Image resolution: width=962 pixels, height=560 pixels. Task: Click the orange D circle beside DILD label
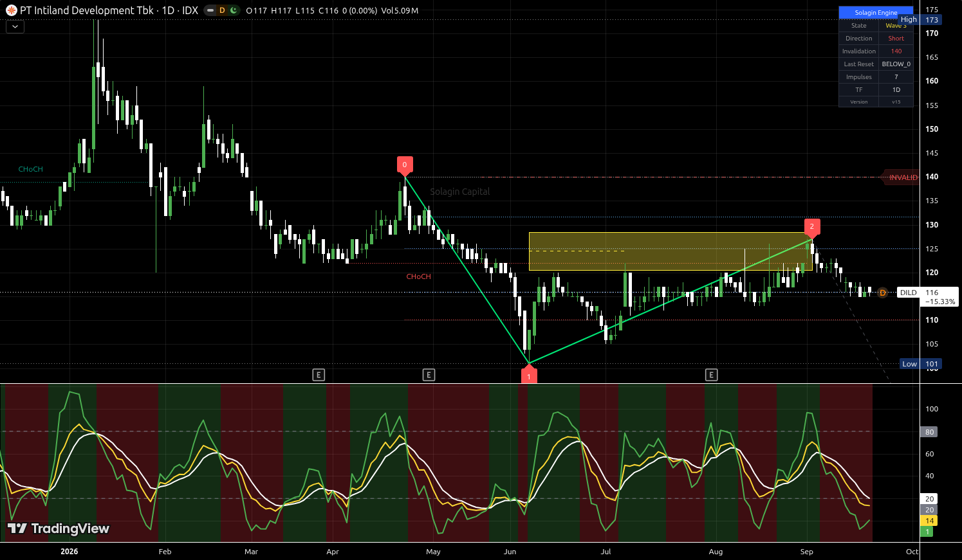click(x=883, y=293)
